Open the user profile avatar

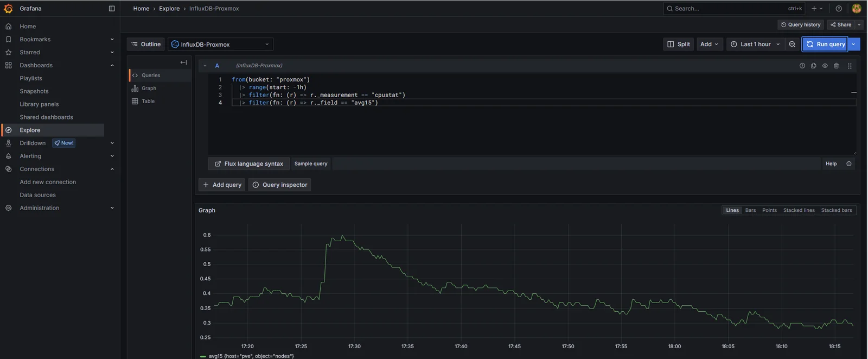click(x=857, y=9)
